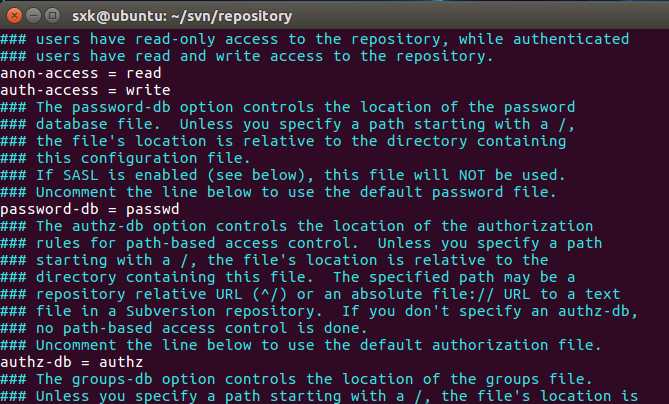This screenshot has height=404, width=669.
Task: Select the 'password-db = passwd' line
Action: coord(89,209)
